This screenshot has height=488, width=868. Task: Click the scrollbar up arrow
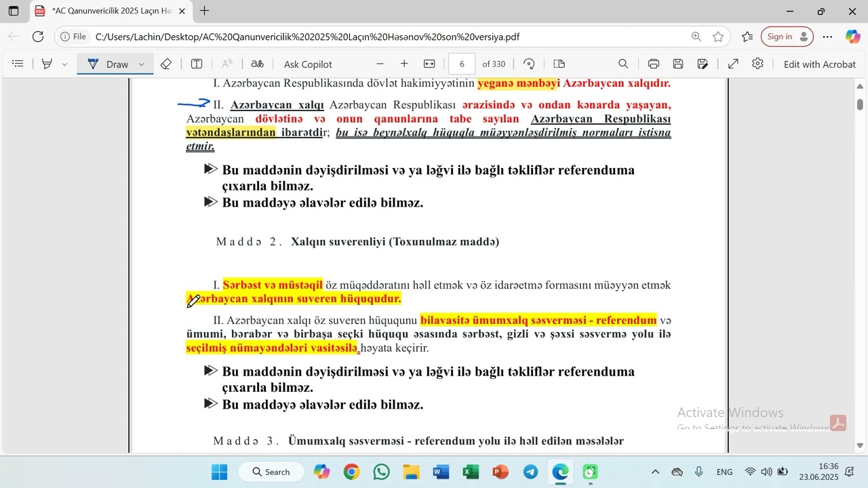(861, 85)
